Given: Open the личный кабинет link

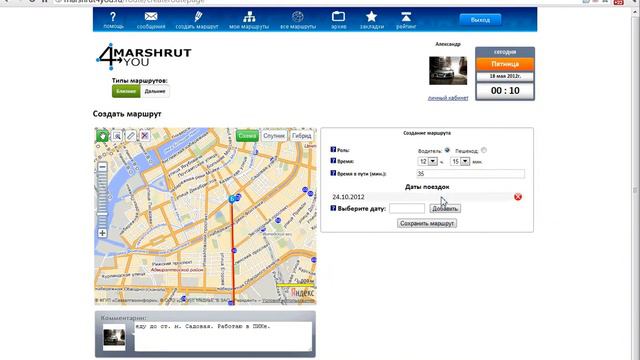Looking at the screenshot, I should (x=448, y=98).
